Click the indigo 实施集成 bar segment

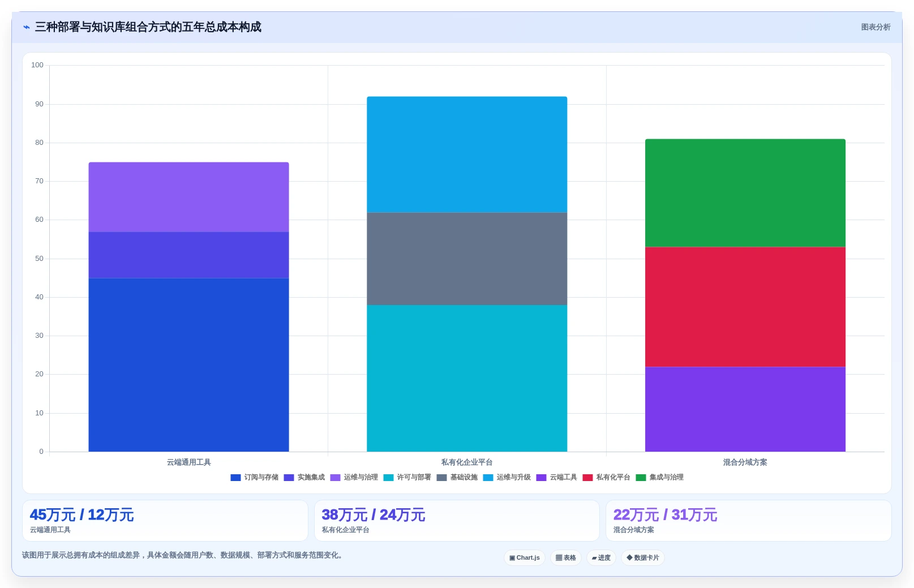click(188, 255)
